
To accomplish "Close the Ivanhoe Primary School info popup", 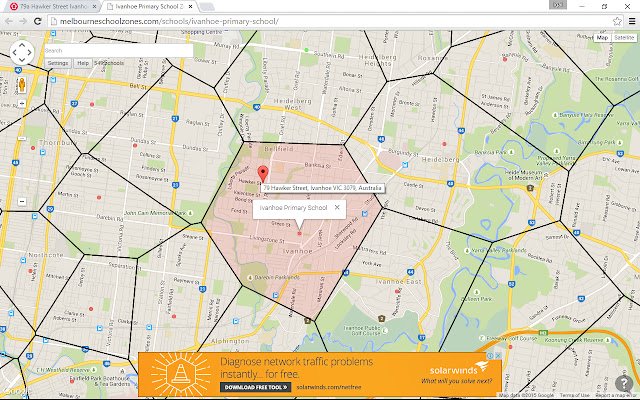I will coord(337,207).
